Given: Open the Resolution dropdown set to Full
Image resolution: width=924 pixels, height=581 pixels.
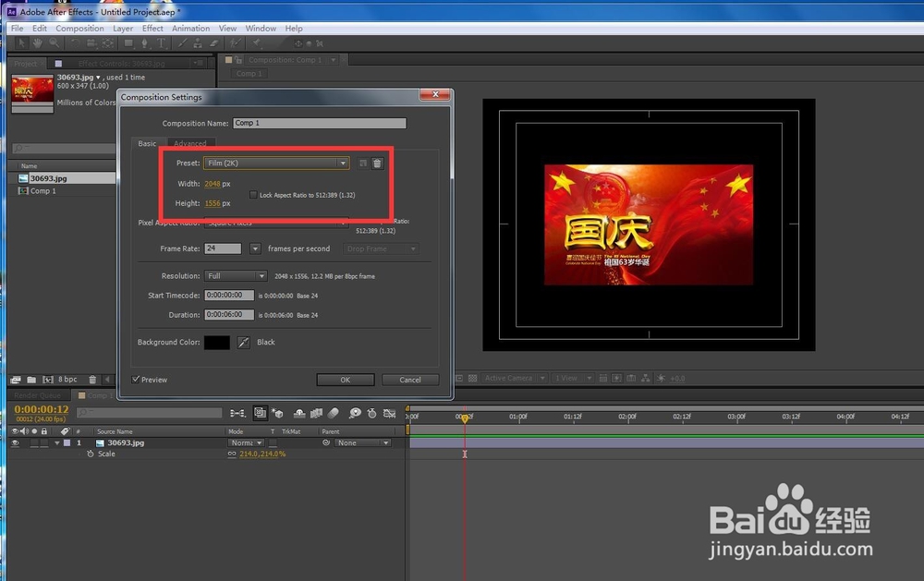Looking at the screenshot, I should coord(236,276).
